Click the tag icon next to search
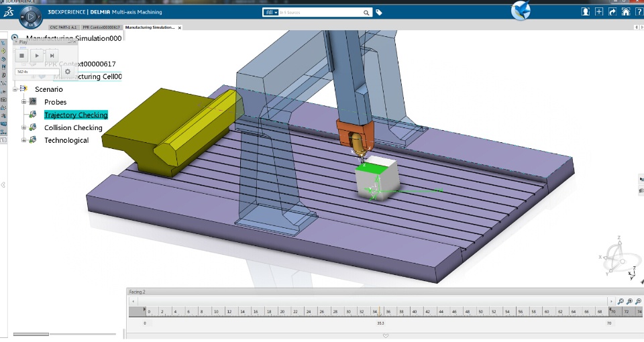644x342 pixels. click(379, 13)
